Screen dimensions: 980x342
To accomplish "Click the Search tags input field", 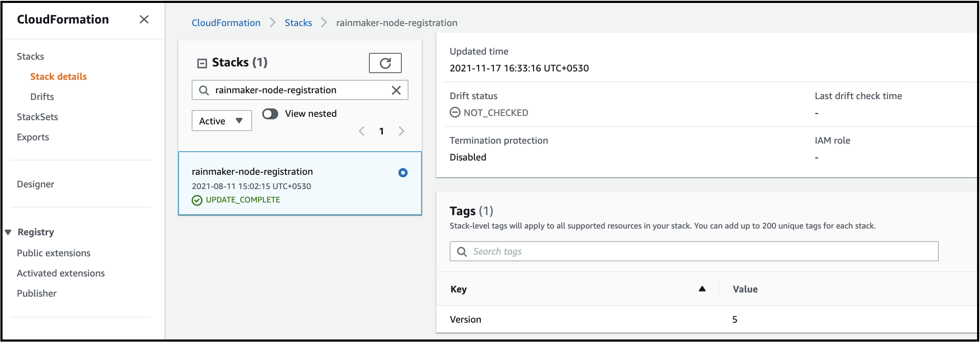I will pos(694,251).
